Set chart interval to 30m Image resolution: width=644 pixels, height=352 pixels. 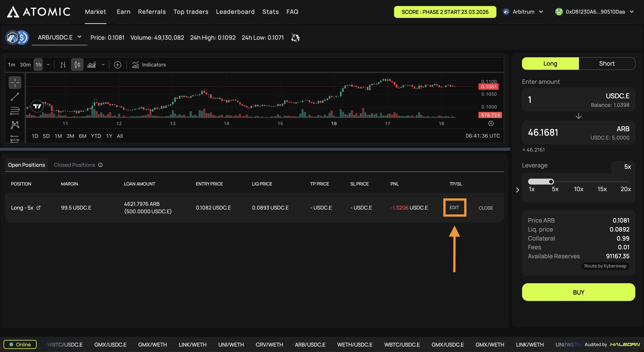(x=25, y=65)
